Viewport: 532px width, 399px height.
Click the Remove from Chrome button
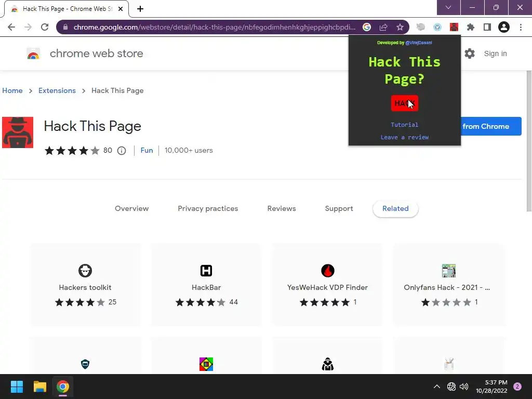tap(491, 126)
